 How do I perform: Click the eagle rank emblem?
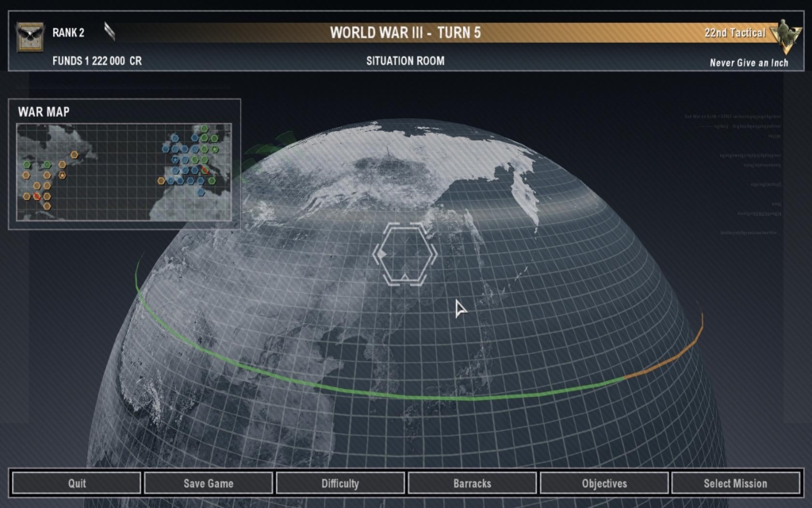29,37
